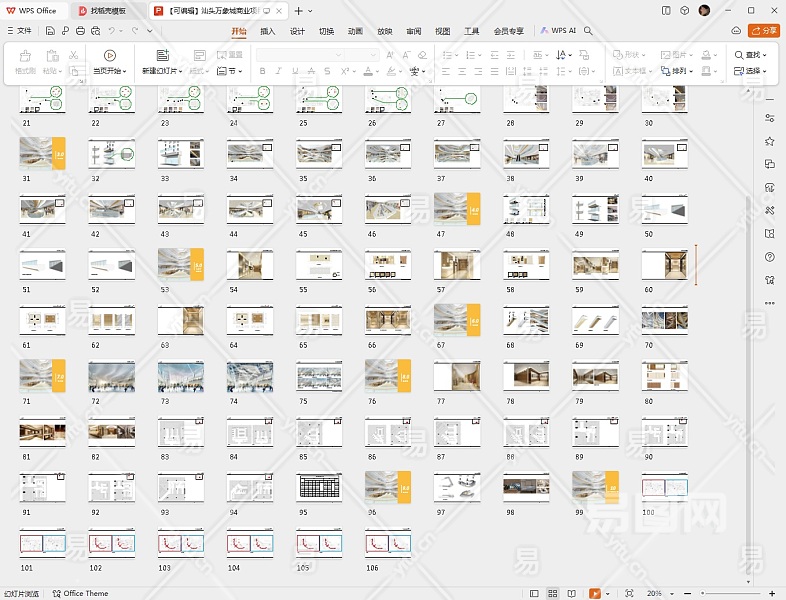Image resolution: width=786 pixels, height=600 pixels.
Task: Open the Animation ribbon tab
Action: click(x=355, y=31)
